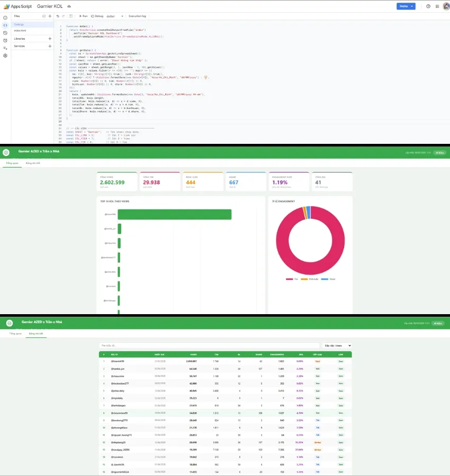Click the Services section label
This screenshot has width=450, height=476.
(20, 46)
